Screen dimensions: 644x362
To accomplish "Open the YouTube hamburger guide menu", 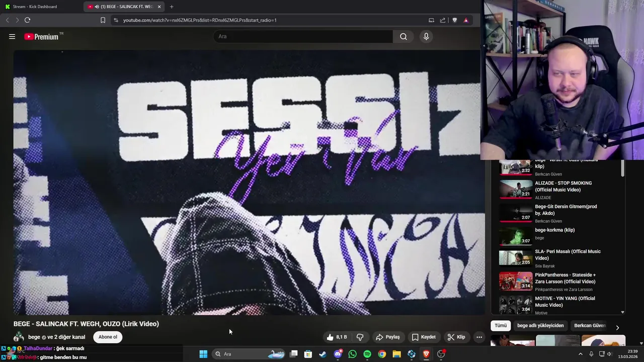I will [x=12, y=36].
